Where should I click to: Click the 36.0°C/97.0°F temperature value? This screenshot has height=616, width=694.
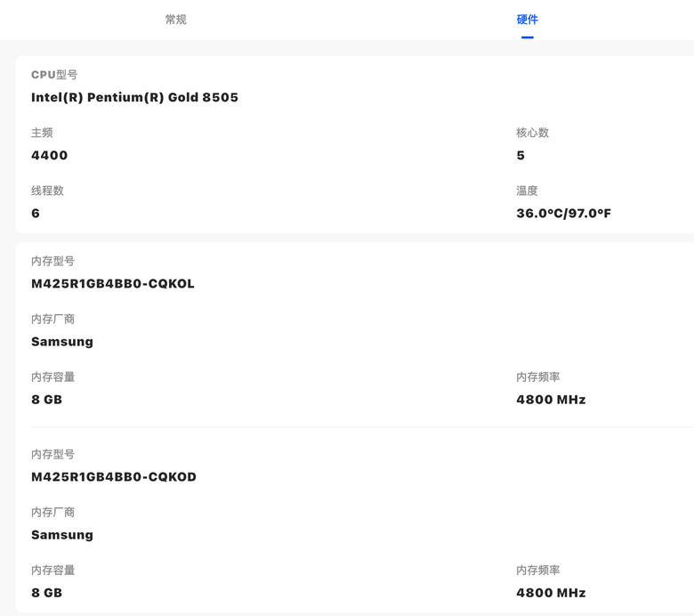[563, 214]
